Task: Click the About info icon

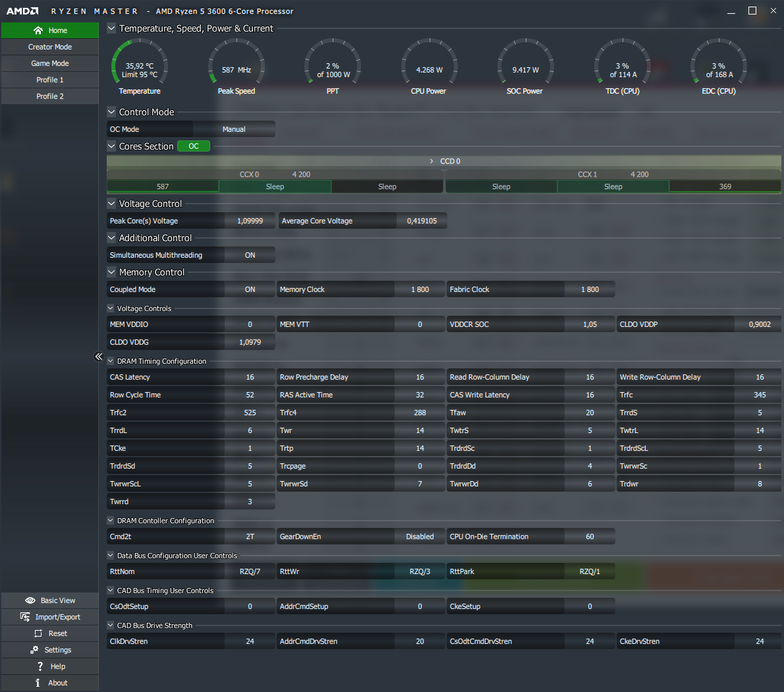Action: pyautogui.click(x=38, y=683)
